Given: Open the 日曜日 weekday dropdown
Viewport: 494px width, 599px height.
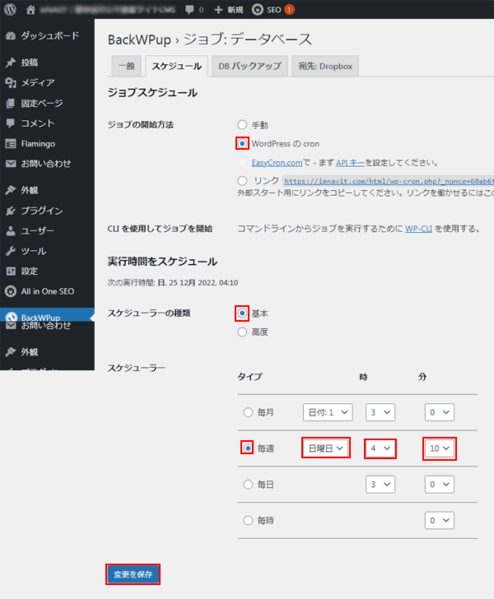Looking at the screenshot, I should (x=326, y=448).
